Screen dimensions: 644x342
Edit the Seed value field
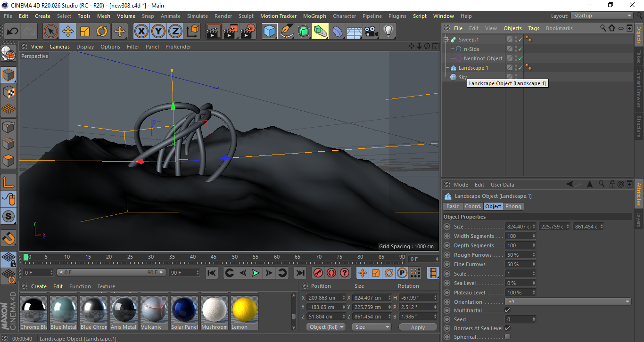(x=520, y=319)
